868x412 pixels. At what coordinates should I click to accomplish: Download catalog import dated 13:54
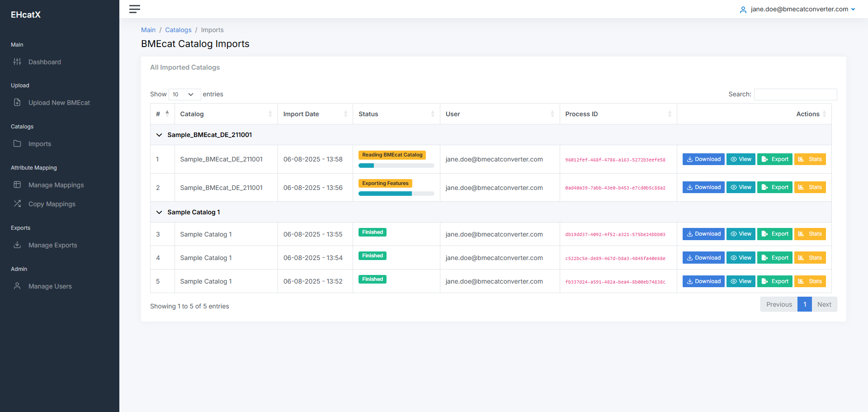pyautogui.click(x=703, y=258)
